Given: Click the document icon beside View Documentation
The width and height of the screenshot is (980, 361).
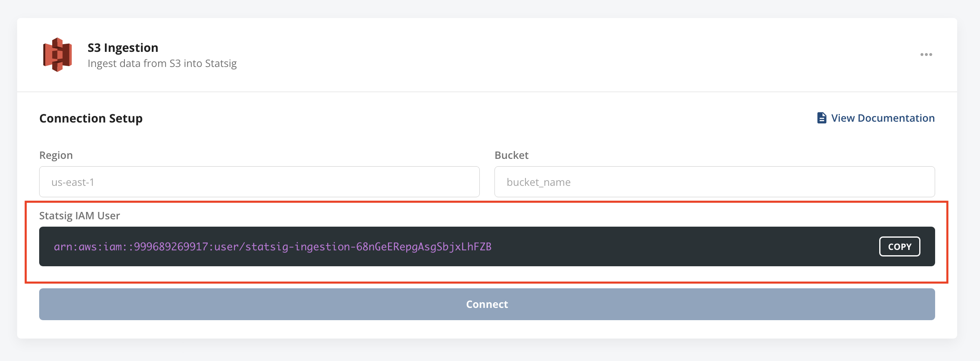Looking at the screenshot, I should click(x=821, y=118).
